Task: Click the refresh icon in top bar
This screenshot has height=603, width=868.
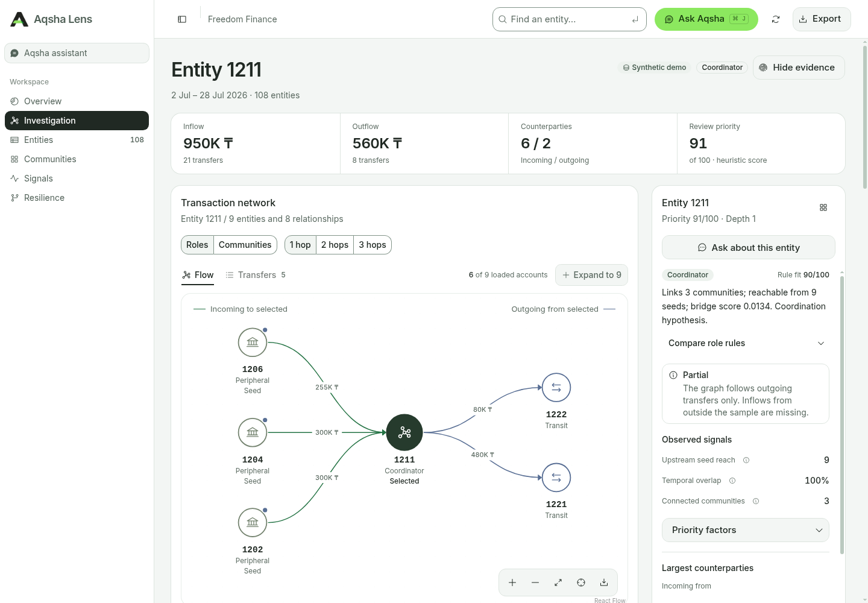Action: (x=776, y=19)
